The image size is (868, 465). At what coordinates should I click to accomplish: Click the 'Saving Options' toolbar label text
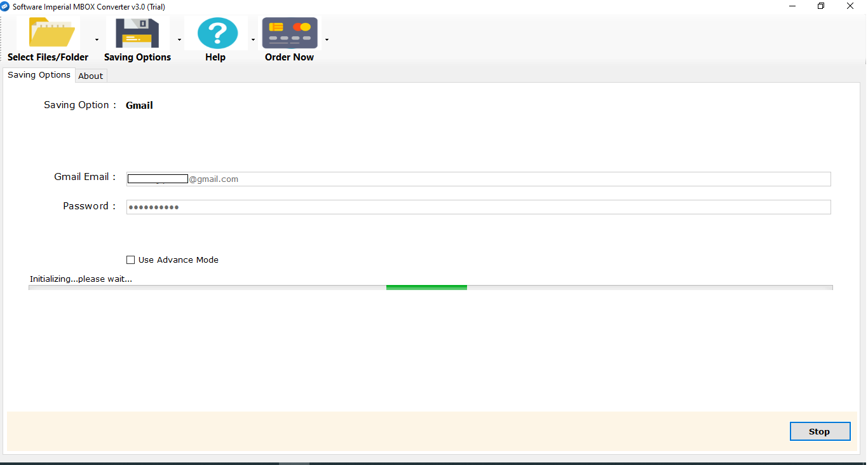pyautogui.click(x=138, y=57)
